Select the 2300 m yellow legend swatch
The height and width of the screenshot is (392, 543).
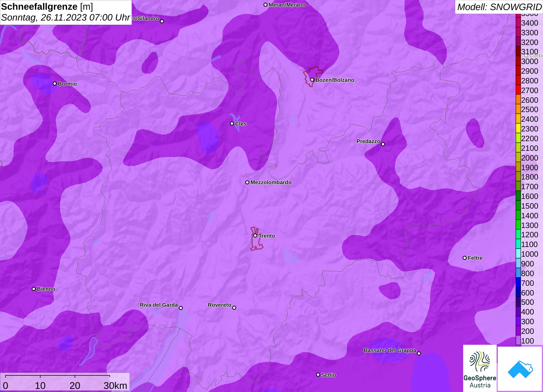click(x=518, y=128)
